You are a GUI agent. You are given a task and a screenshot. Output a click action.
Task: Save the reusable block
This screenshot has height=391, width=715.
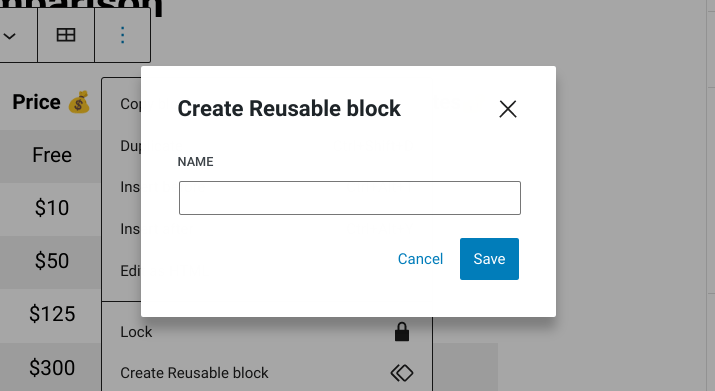489,259
